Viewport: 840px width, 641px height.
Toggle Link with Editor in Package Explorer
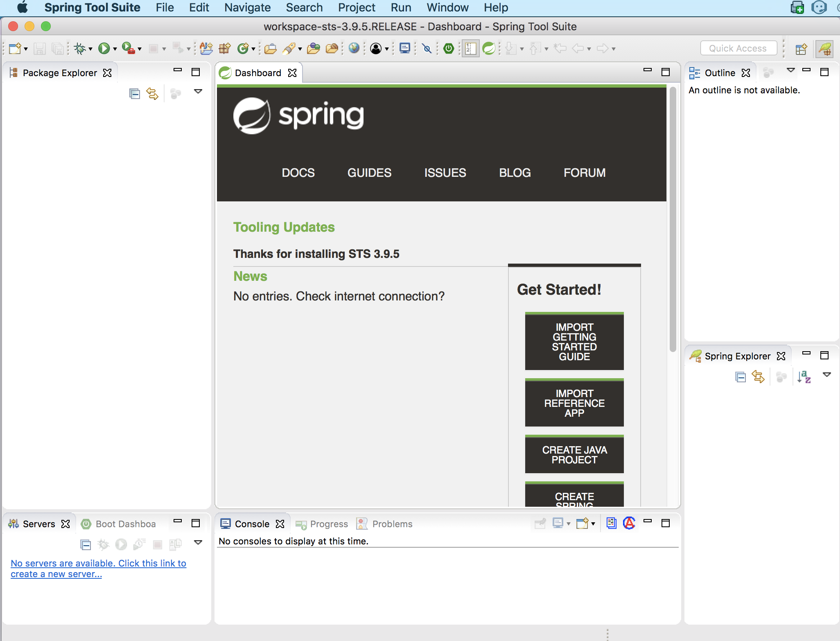click(x=152, y=94)
